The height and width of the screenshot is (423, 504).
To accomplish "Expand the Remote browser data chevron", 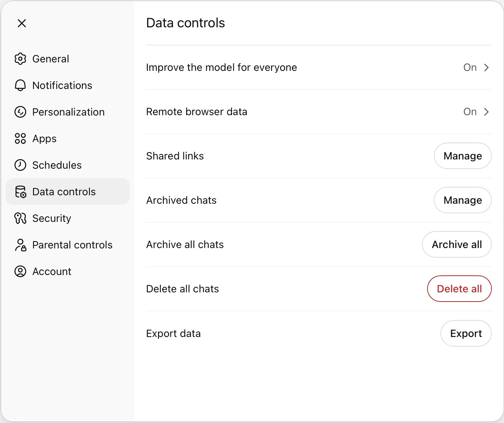I will [x=487, y=112].
